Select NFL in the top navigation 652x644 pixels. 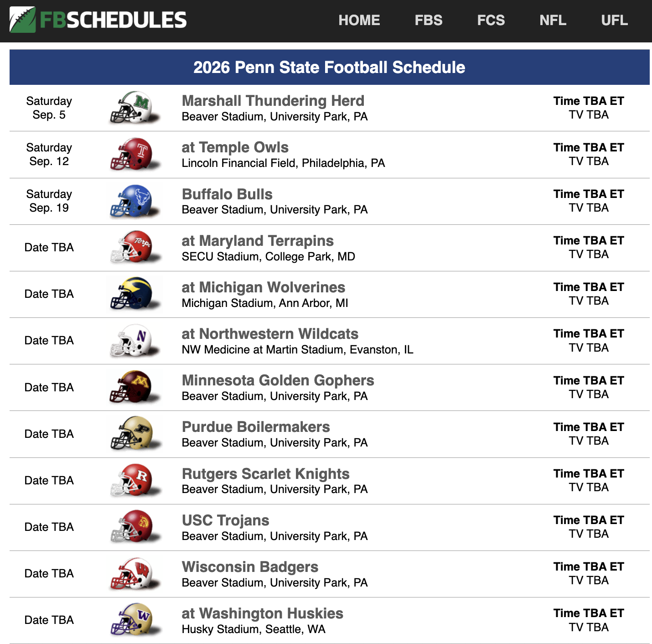pyautogui.click(x=553, y=21)
